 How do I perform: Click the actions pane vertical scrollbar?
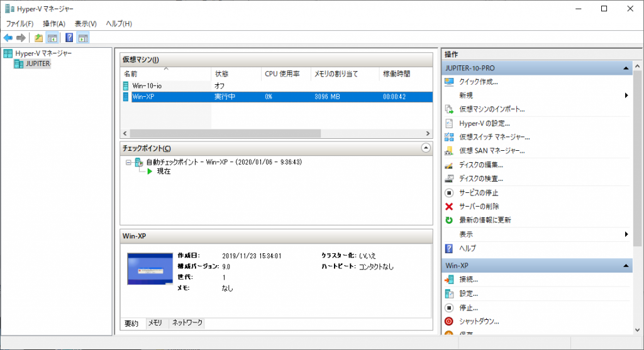coord(637,158)
